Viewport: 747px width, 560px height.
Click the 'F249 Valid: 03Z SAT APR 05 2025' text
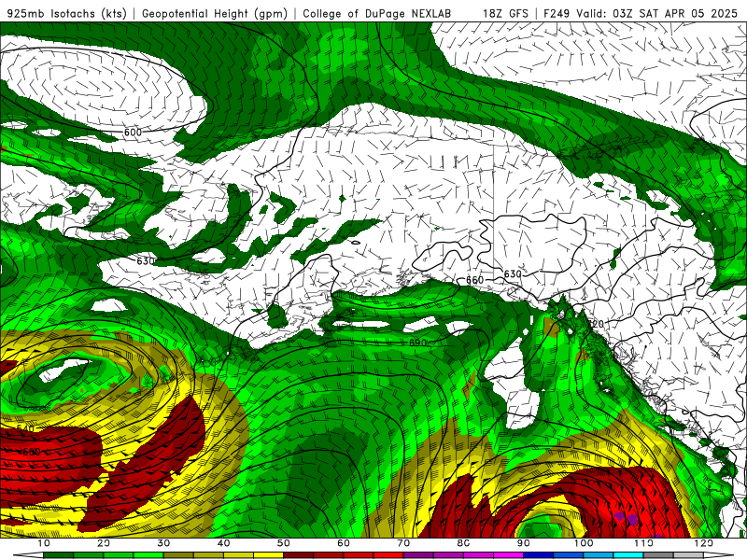point(641,14)
